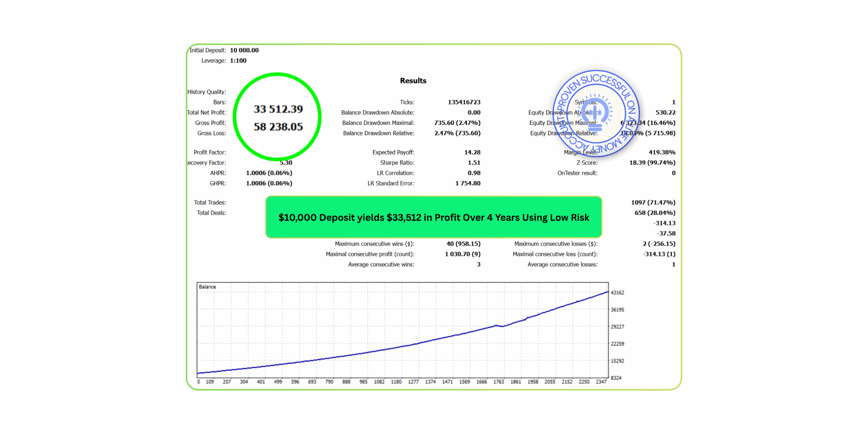Click the Ticks value 135416723

click(463, 102)
